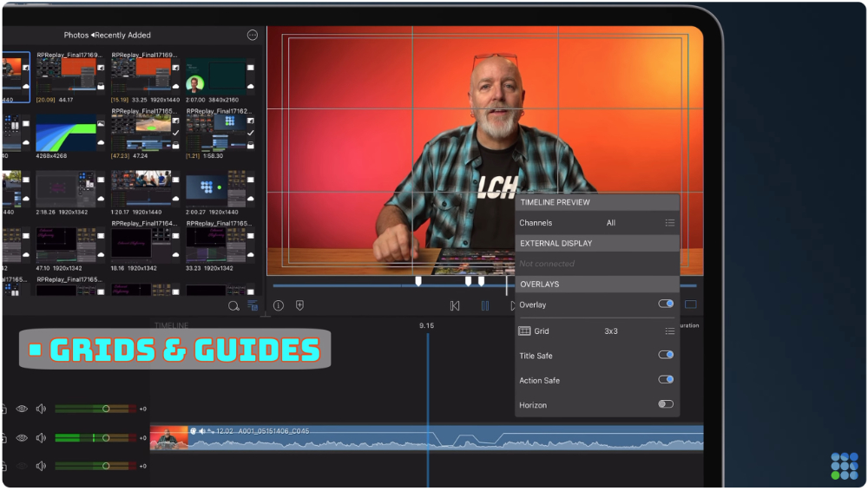Click the display rectangle icon right of Overlay
This screenshot has height=491, width=868.
tap(691, 304)
